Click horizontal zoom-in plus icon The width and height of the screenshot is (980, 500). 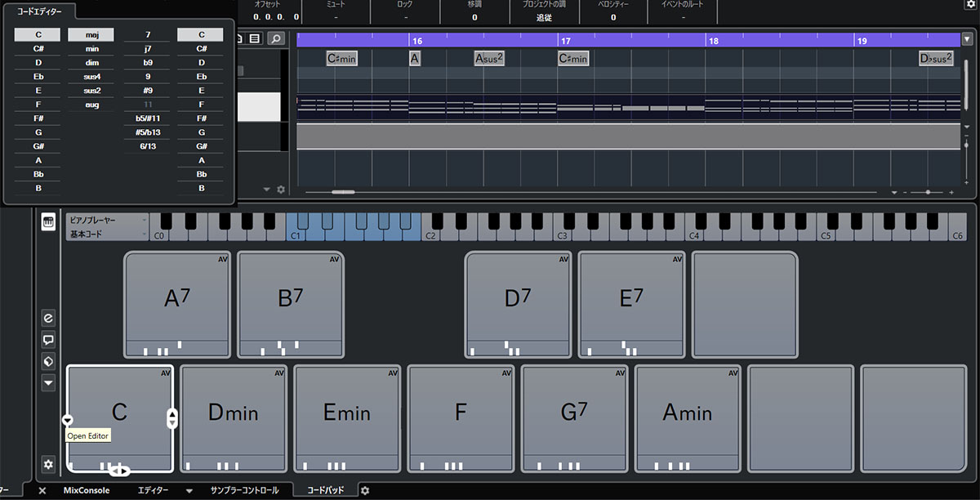point(951,193)
